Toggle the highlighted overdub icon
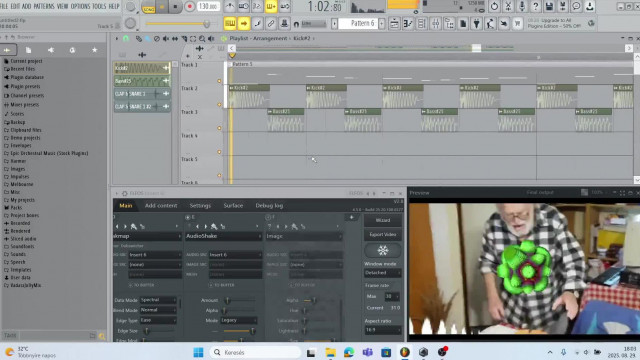 coord(271,7)
